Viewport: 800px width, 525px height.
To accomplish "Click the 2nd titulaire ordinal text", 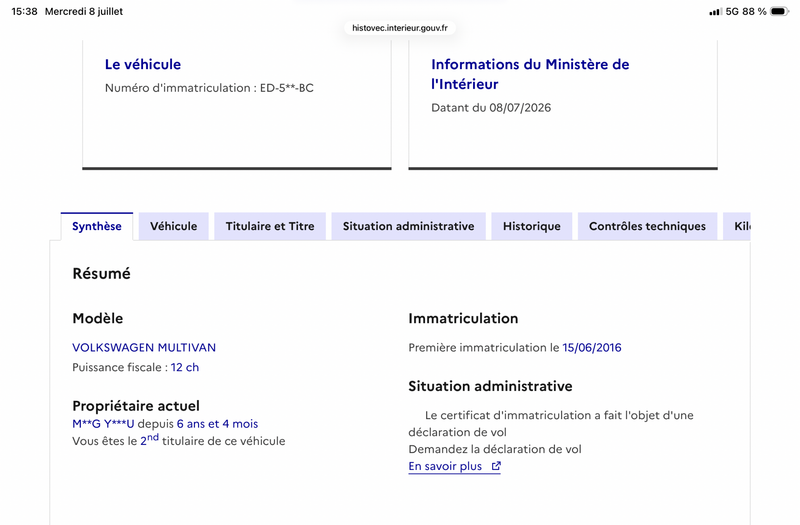I will [x=149, y=440].
